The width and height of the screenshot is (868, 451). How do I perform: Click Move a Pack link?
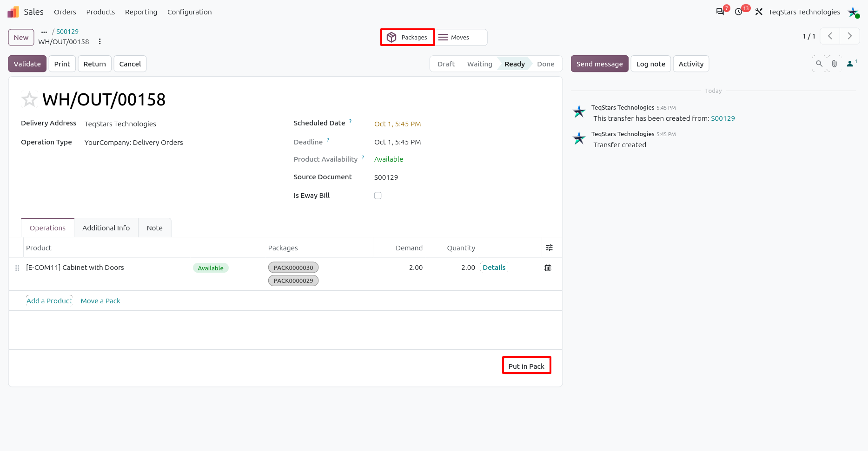click(100, 301)
